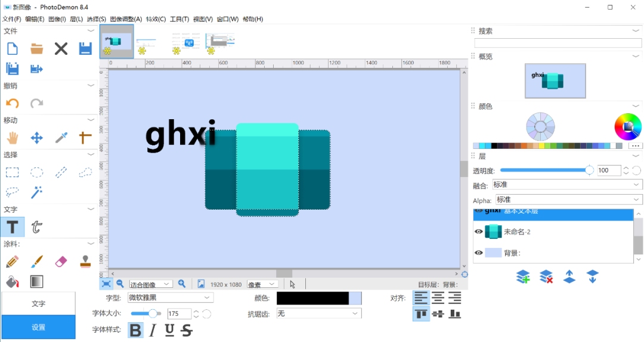Select the gradient tool
Image resolution: width=644 pixels, height=342 pixels.
click(x=36, y=282)
